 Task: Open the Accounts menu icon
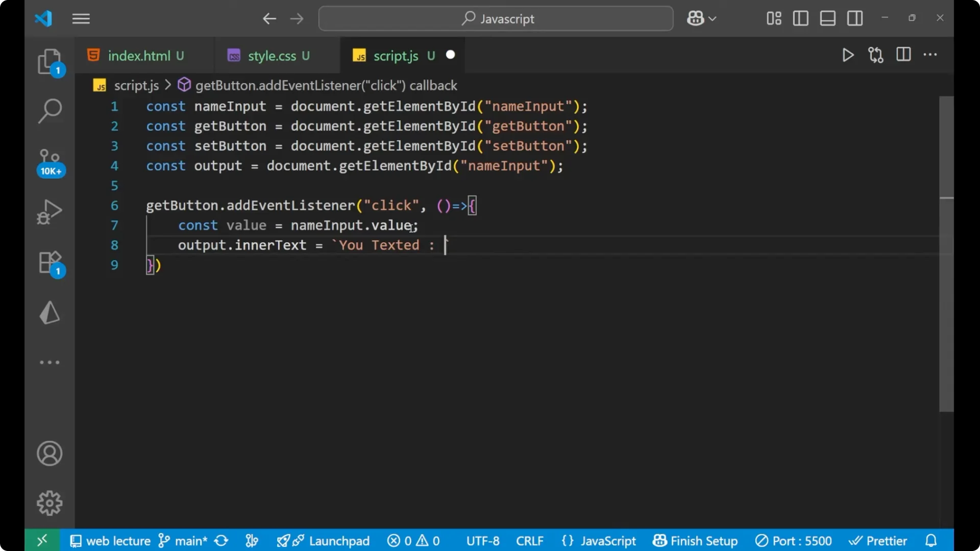(50, 454)
